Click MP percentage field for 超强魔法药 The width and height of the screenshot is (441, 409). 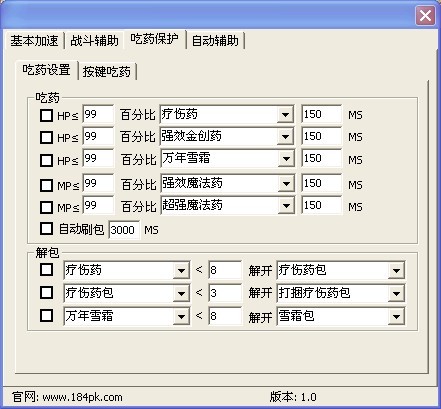tap(98, 205)
